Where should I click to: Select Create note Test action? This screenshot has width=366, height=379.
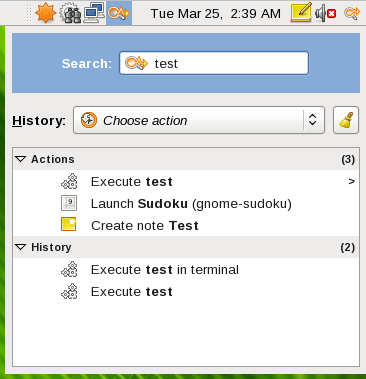click(186, 226)
